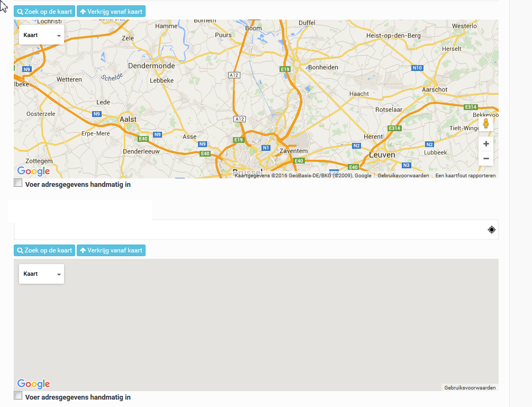
Task: Click the Aalst city label on the map
Action: [x=128, y=120]
